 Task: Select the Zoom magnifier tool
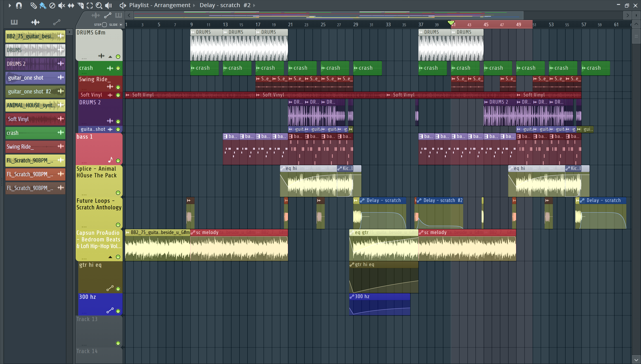point(99,5)
